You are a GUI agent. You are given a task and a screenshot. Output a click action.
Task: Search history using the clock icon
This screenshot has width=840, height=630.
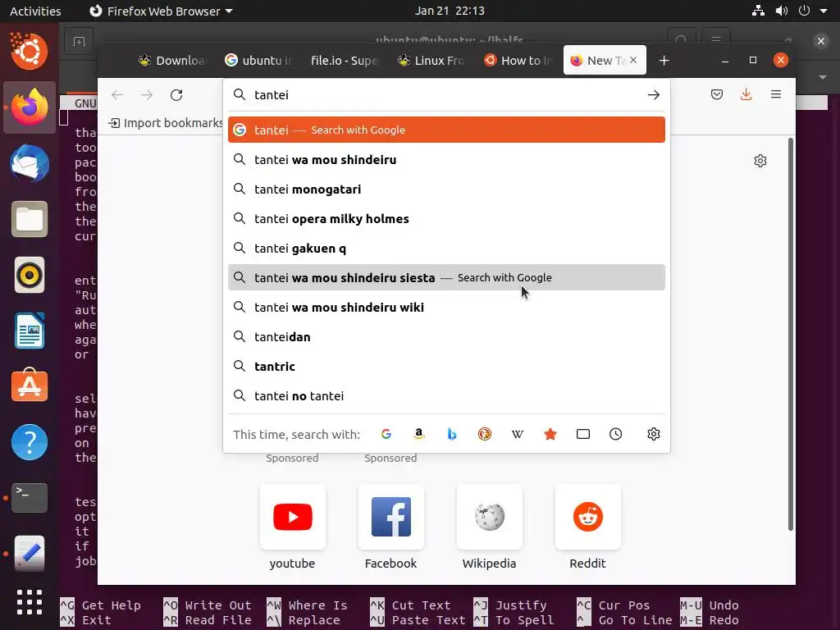(x=615, y=434)
